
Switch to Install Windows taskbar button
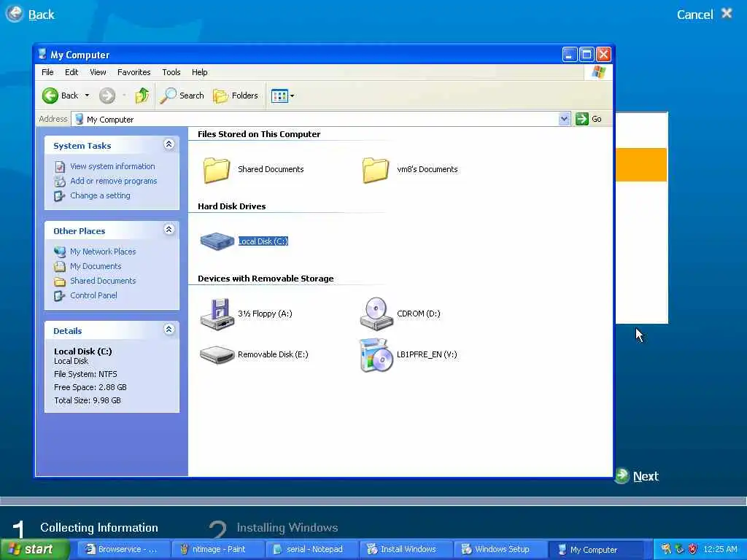pyautogui.click(x=406, y=550)
